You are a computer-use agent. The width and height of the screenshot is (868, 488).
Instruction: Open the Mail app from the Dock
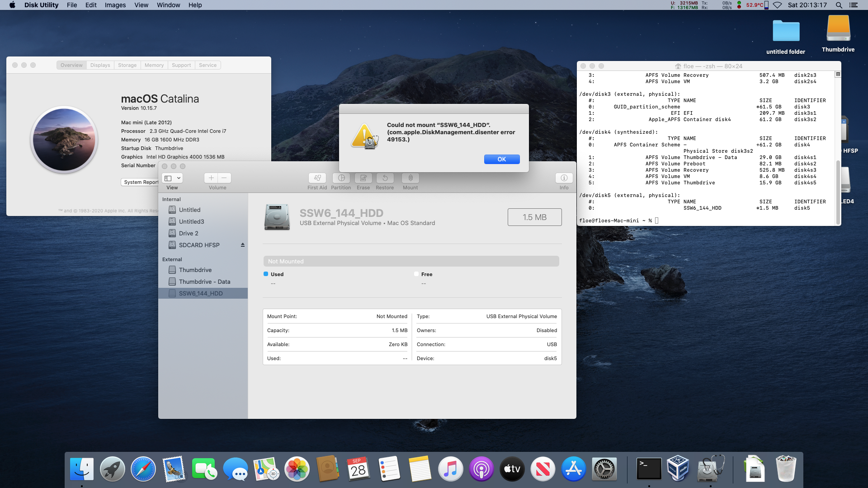tap(174, 469)
